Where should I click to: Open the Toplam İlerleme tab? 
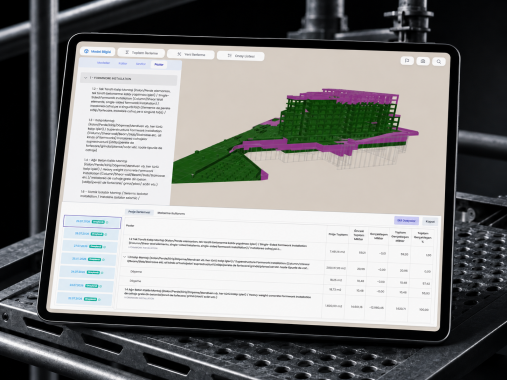click(x=141, y=53)
